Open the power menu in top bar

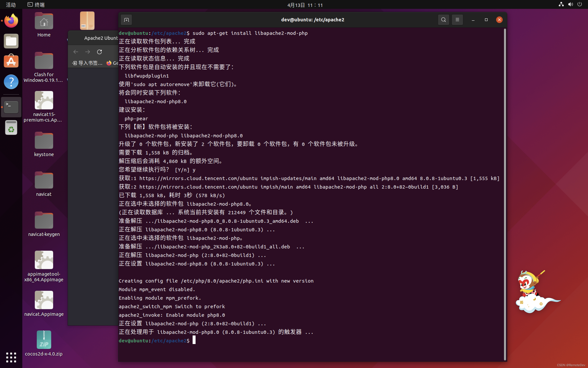[580, 4]
